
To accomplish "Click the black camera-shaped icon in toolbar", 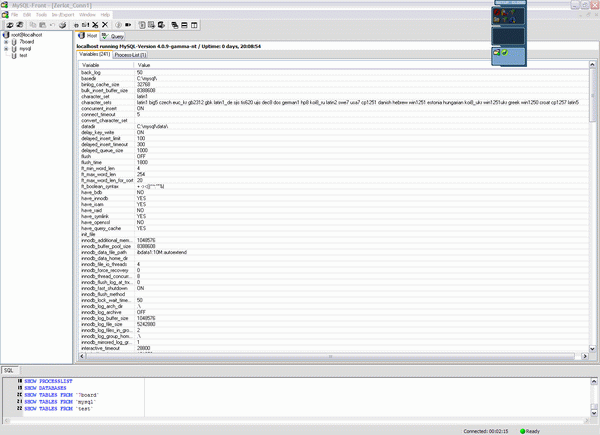I will (x=128, y=25).
